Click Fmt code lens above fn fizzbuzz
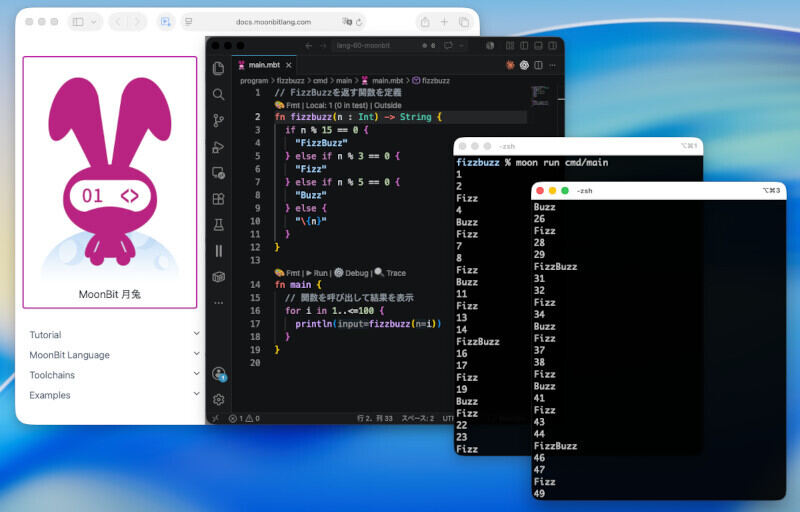The width and height of the screenshot is (800, 512). pos(287,105)
